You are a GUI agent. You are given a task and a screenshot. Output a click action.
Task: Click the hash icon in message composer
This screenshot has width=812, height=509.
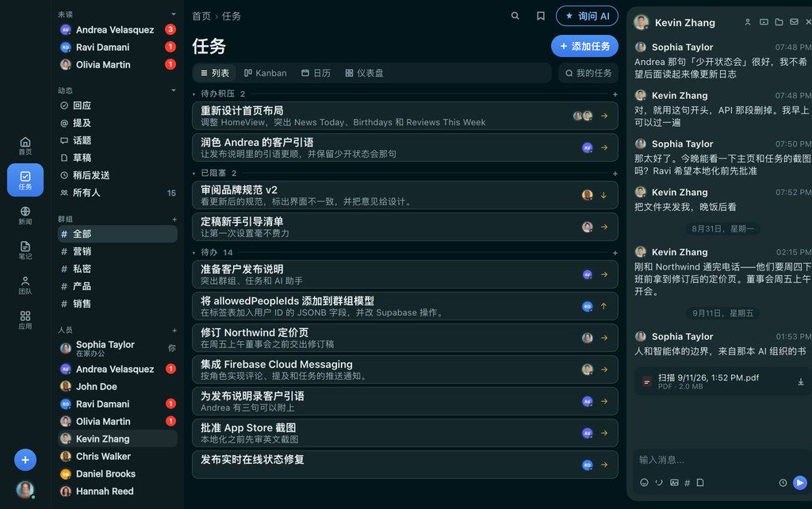pos(688,483)
